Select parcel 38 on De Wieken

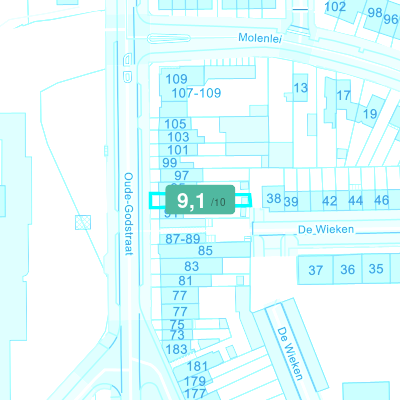(x=274, y=198)
